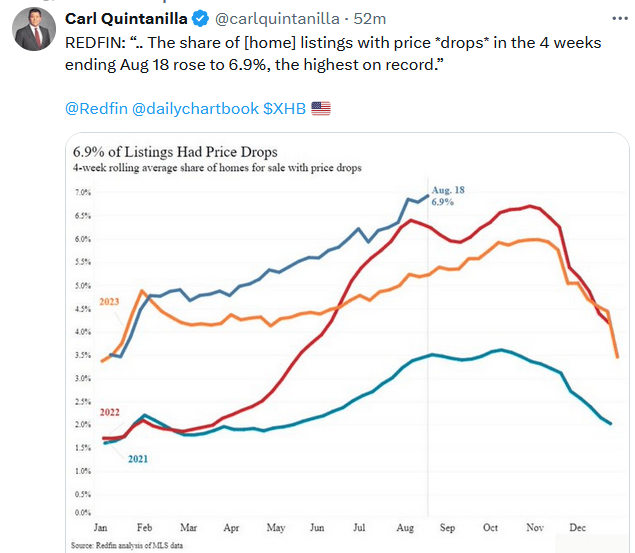Click the teal 2021 line label
Viewport: 635px width, 553px height.
pos(137,458)
